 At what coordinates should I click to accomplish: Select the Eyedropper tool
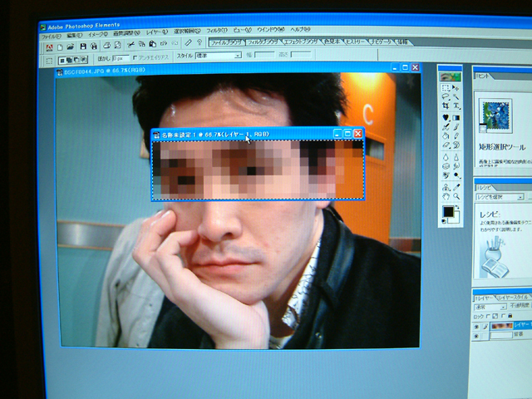(456, 187)
